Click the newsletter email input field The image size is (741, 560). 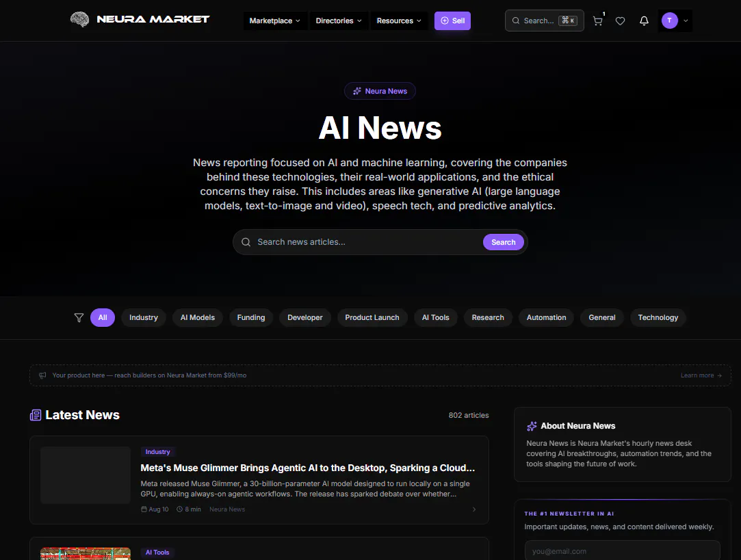click(x=623, y=551)
